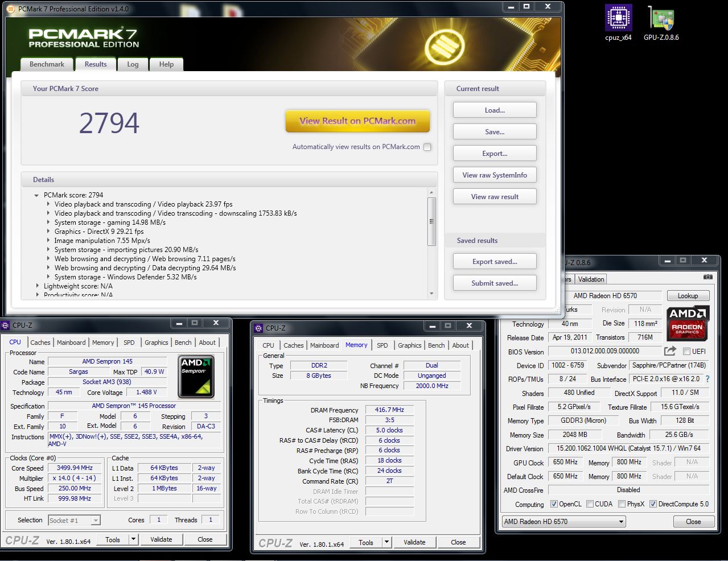Toggle the DirectCompute 5.0 checkbox

653,504
